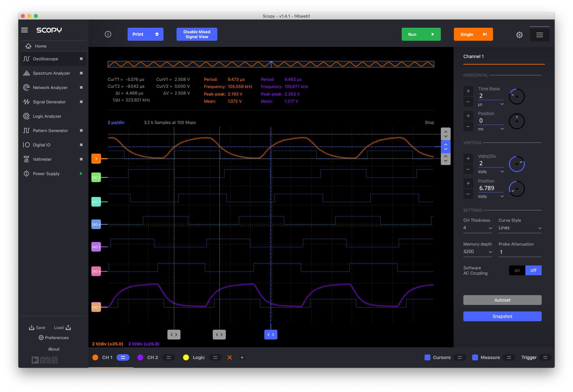Click the Time Base rotary knob
This screenshot has width=573, height=392.
[517, 97]
